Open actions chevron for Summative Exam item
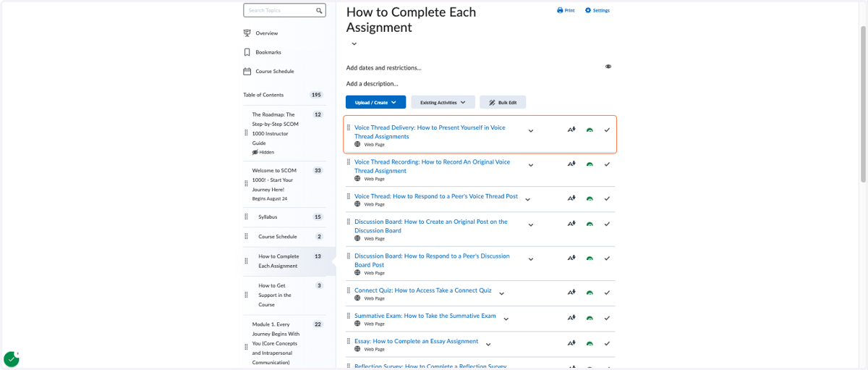This screenshot has width=868, height=370. click(506, 319)
